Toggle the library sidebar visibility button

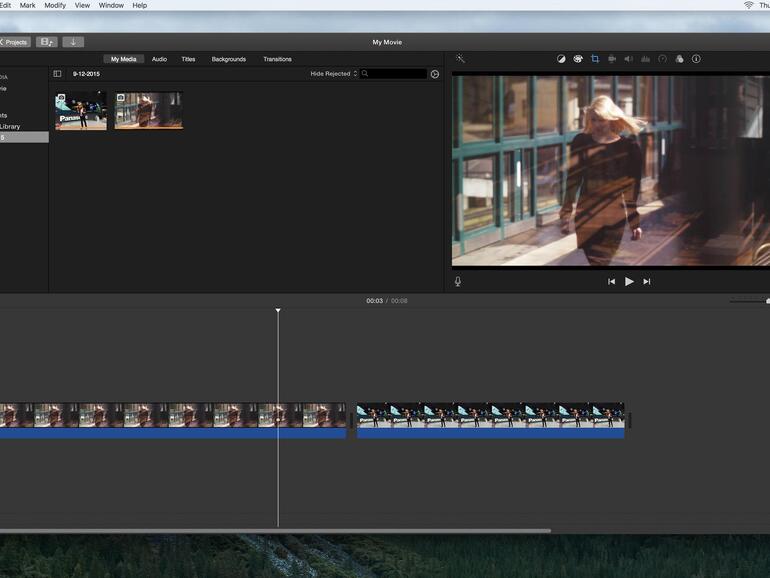(x=57, y=74)
